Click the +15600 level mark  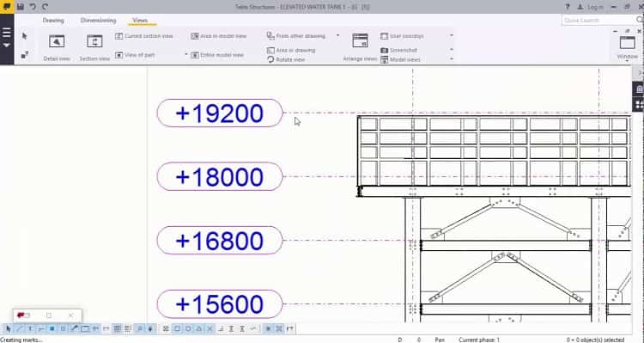click(x=220, y=304)
